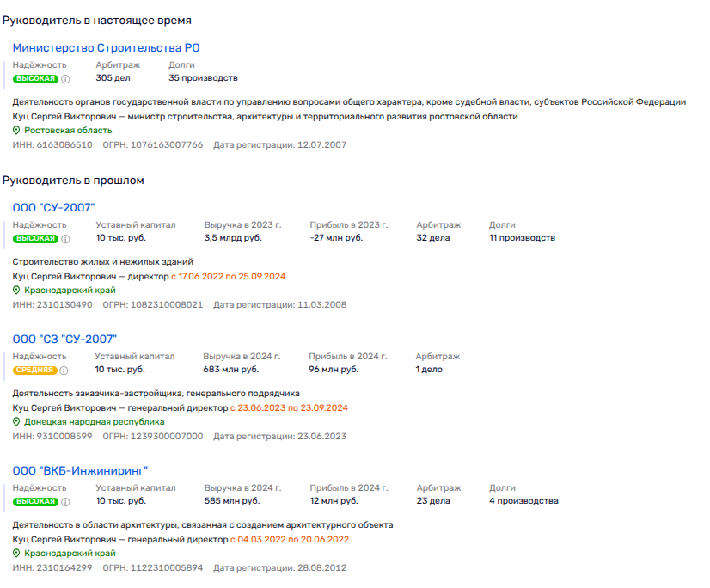The image size is (710, 588).
Task: Click the green ВЫСОКАЯ badge of Министерство Строительства
Action: (35, 79)
